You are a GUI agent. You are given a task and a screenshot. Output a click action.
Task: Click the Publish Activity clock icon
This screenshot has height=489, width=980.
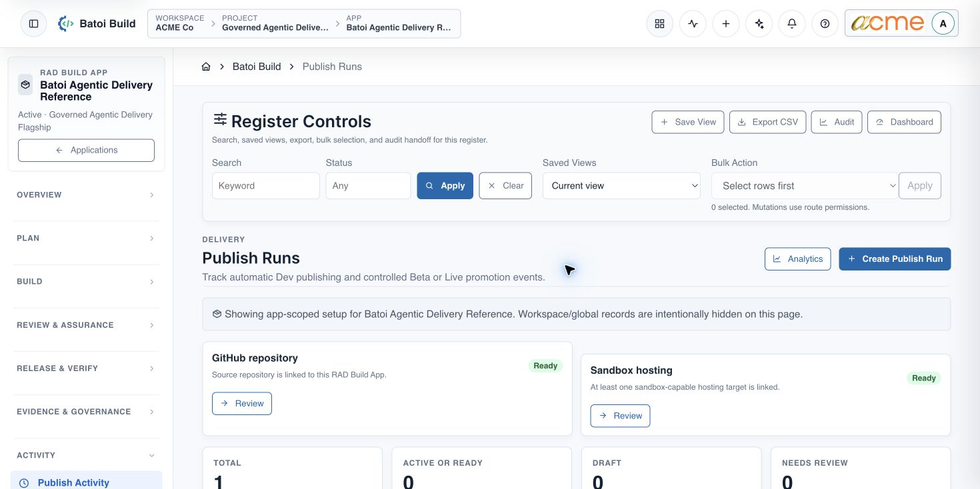[x=24, y=483]
